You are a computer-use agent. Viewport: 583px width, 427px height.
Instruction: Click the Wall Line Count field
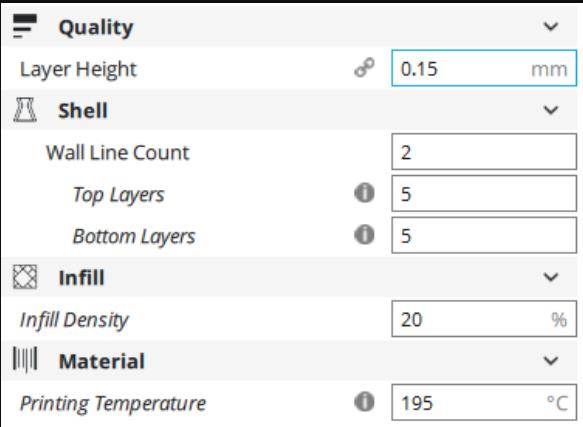[x=484, y=152]
